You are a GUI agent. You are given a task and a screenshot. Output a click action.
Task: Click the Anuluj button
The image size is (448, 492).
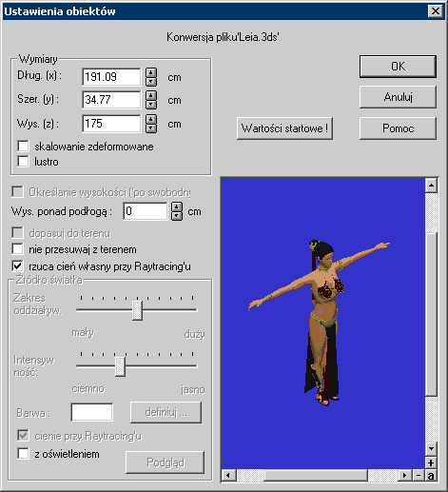pyautogui.click(x=398, y=97)
